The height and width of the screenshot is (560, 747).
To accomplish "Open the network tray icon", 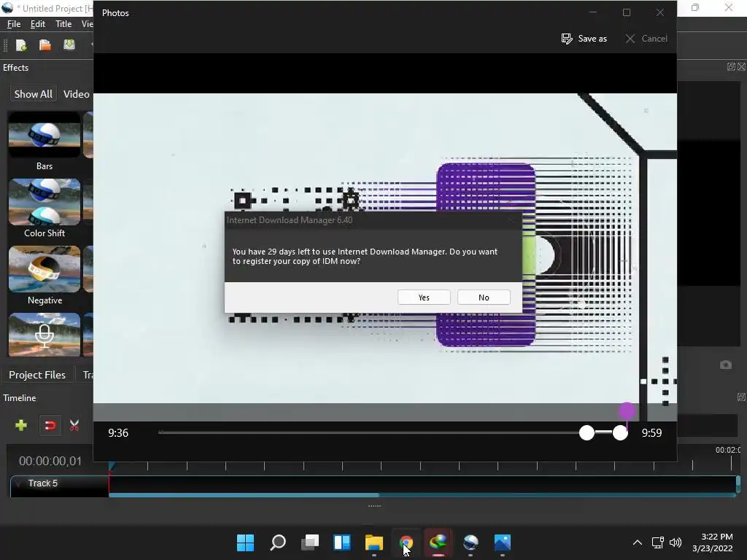I will click(658, 542).
